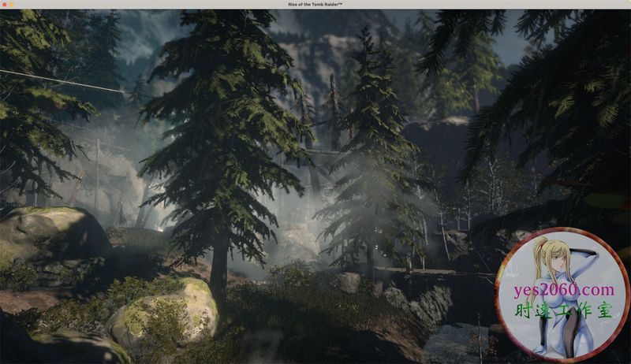
Task: Click the zipline rope in upper left
Action: [x=63, y=81]
